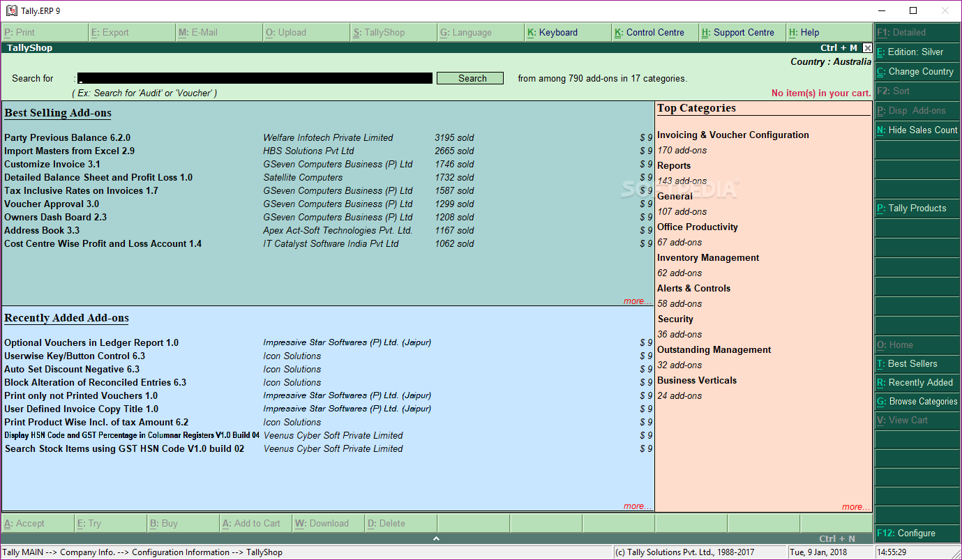
Task: Select Import Masters from Excel 2.9
Action: point(69,151)
